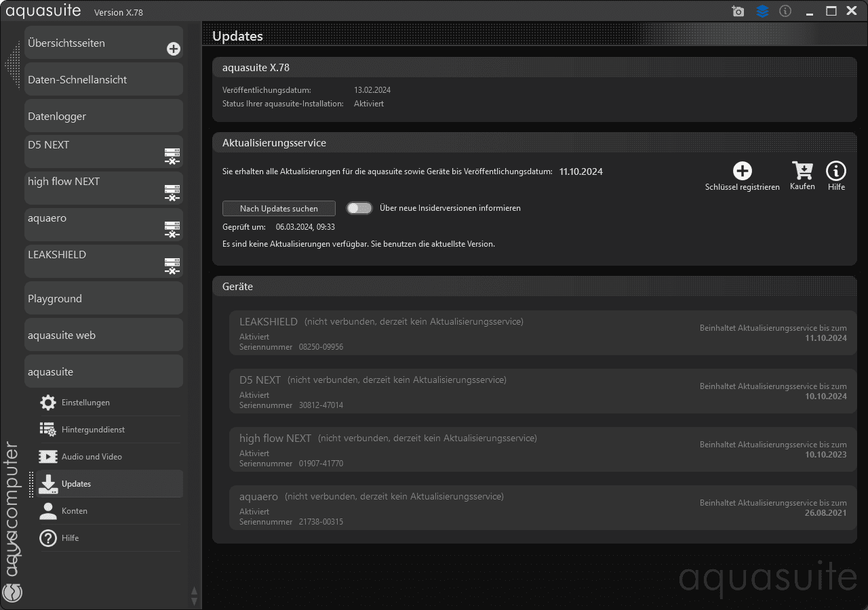
Task: Click the release date 13.02.2024
Action: click(x=372, y=90)
